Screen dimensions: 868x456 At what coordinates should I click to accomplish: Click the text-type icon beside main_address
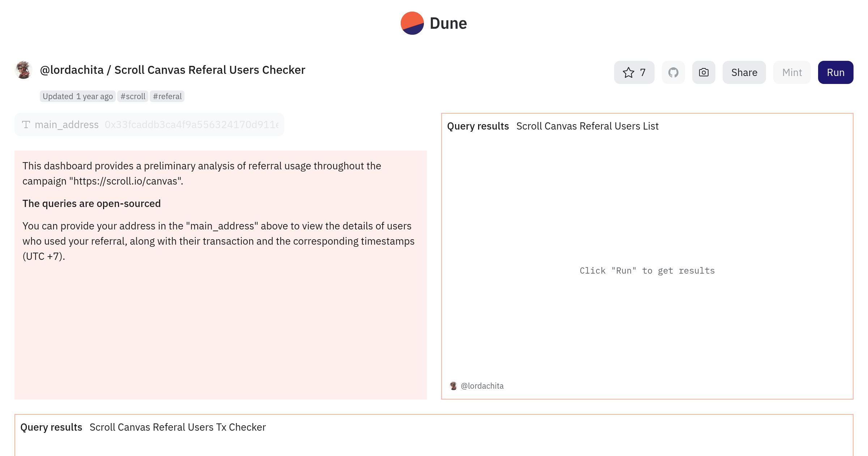pos(26,124)
